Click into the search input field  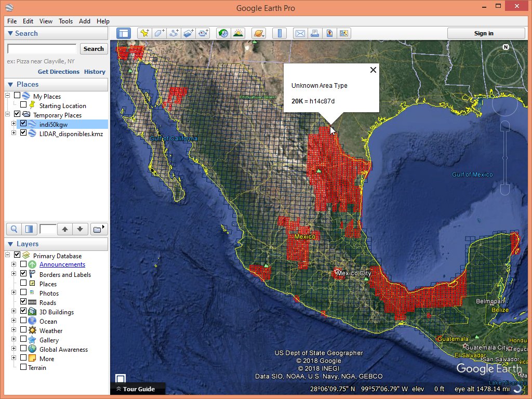(x=42, y=49)
